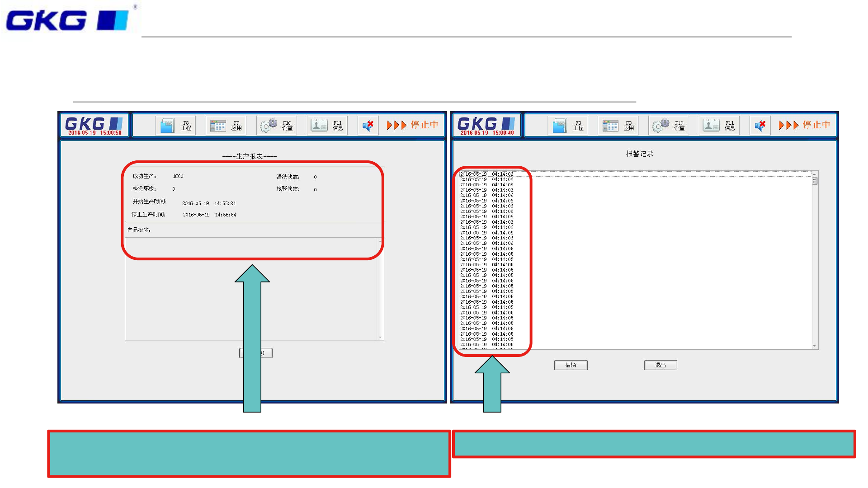Click the 退出 button under alarm records
This screenshot has width=868, height=488.
660,365
